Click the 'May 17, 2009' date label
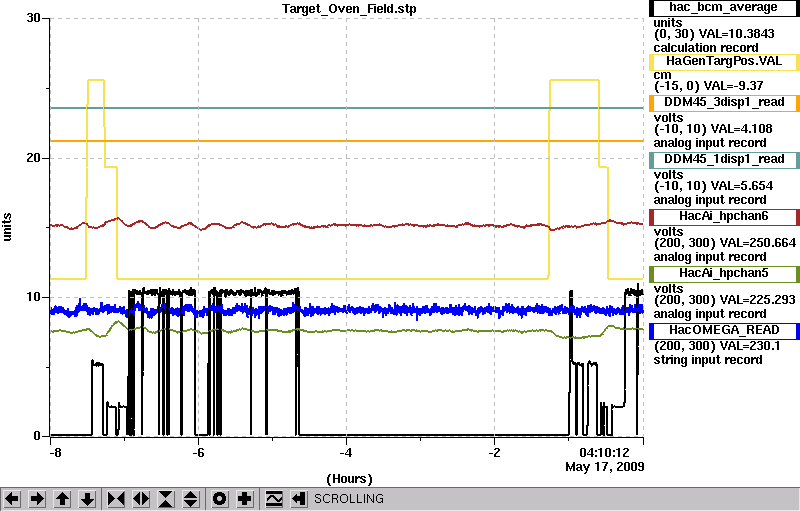This screenshot has width=800, height=511. [x=605, y=467]
